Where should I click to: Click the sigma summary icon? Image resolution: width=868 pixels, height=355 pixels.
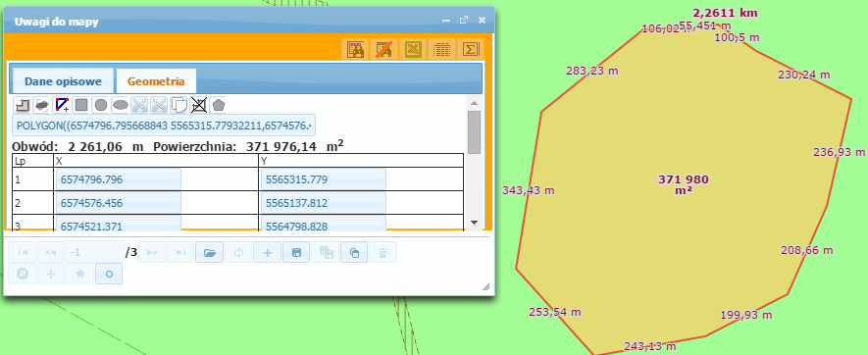(x=470, y=49)
